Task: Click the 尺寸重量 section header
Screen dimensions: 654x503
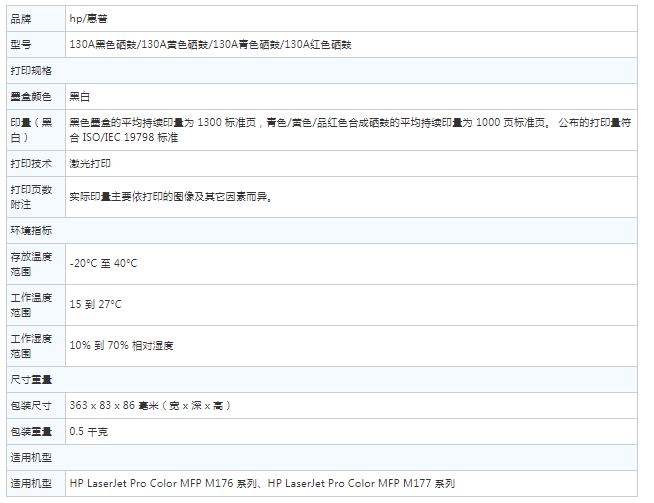Action: (x=32, y=379)
